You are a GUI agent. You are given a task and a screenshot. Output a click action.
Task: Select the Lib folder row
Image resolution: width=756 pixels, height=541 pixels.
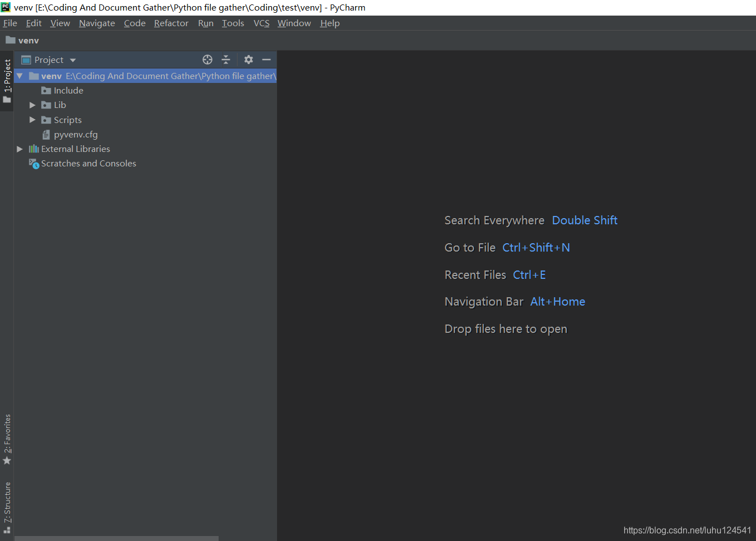(145, 105)
